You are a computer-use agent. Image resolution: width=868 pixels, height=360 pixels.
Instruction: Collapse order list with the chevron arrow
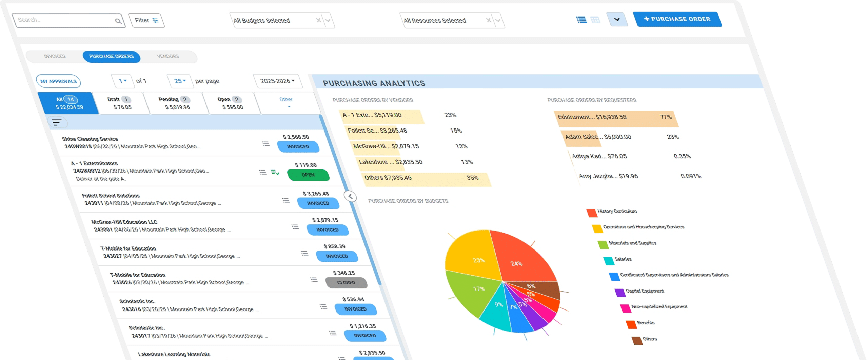350,196
